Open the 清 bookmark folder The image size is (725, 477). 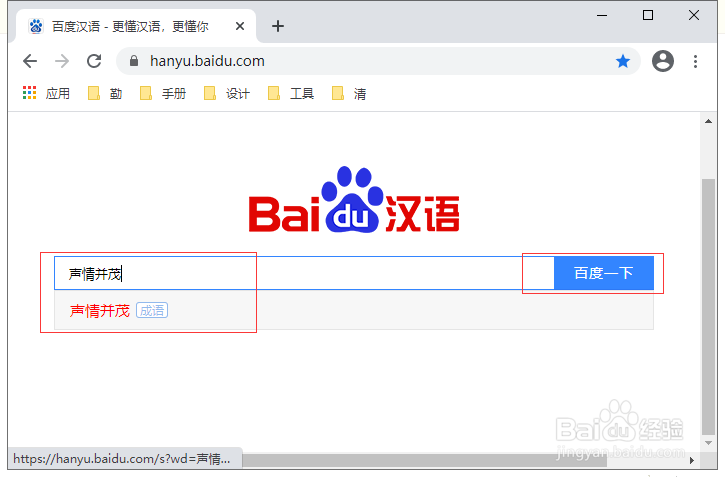(x=349, y=93)
